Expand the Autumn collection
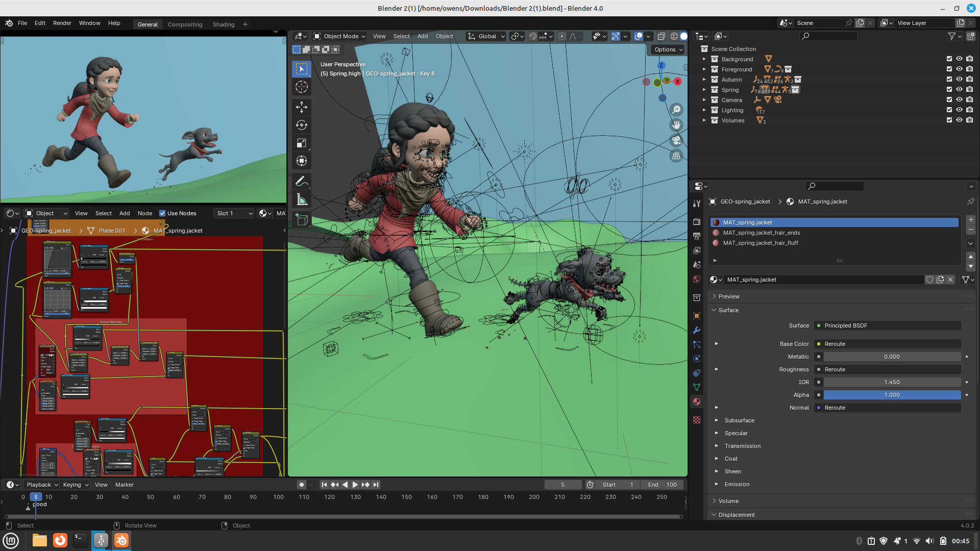 click(704, 80)
